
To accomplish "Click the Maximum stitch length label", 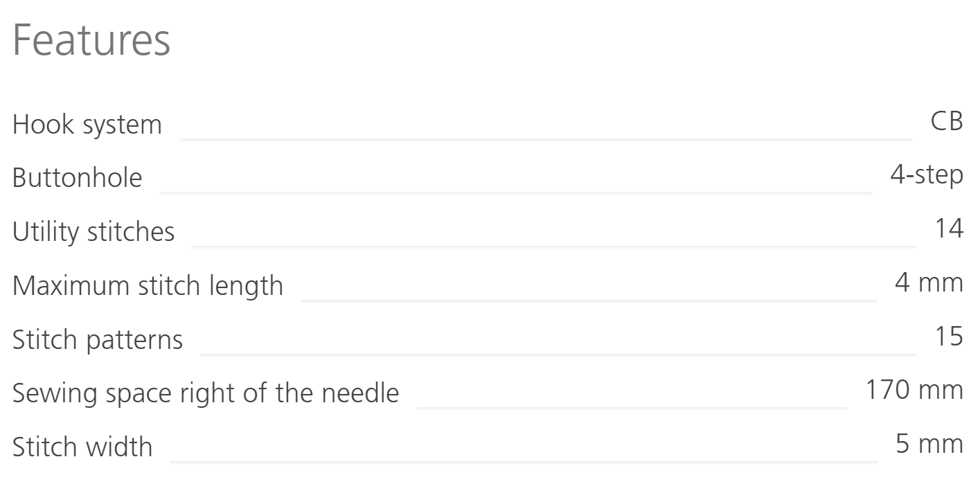I will click(148, 286).
